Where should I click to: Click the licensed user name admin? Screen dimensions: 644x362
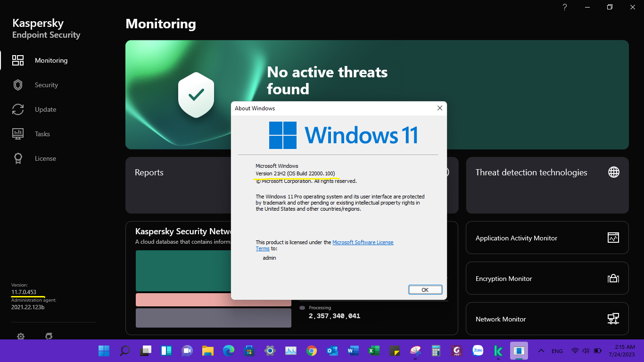tap(269, 258)
